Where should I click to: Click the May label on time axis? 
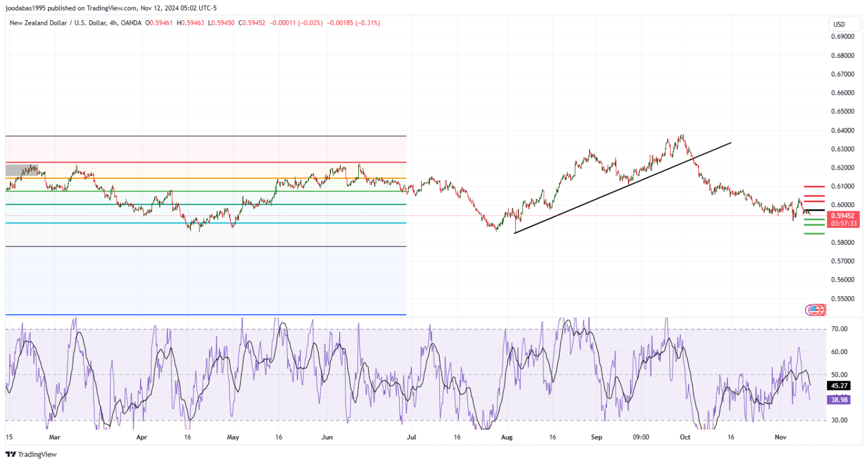click(233, 438)
